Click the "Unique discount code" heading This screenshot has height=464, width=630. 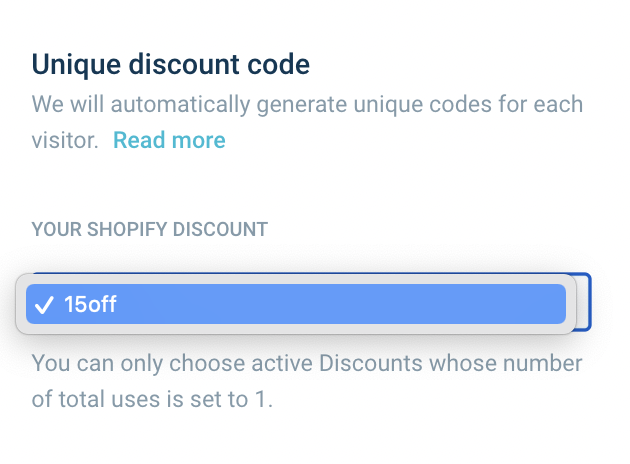coord(171,65)
